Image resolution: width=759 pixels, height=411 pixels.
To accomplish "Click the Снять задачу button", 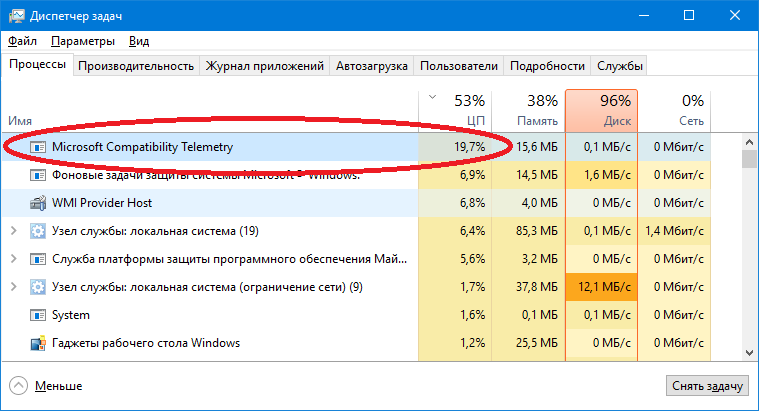I will 707,386.
